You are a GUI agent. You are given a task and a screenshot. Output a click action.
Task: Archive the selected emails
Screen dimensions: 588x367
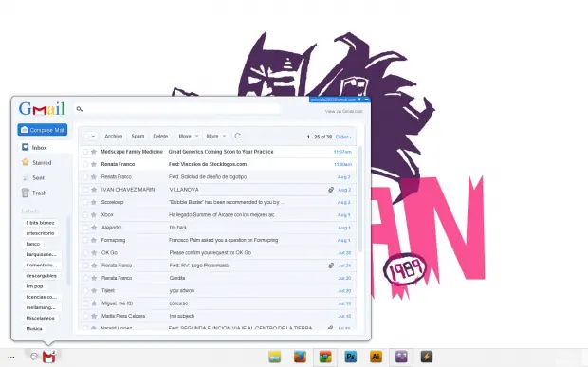coord(114,136)
